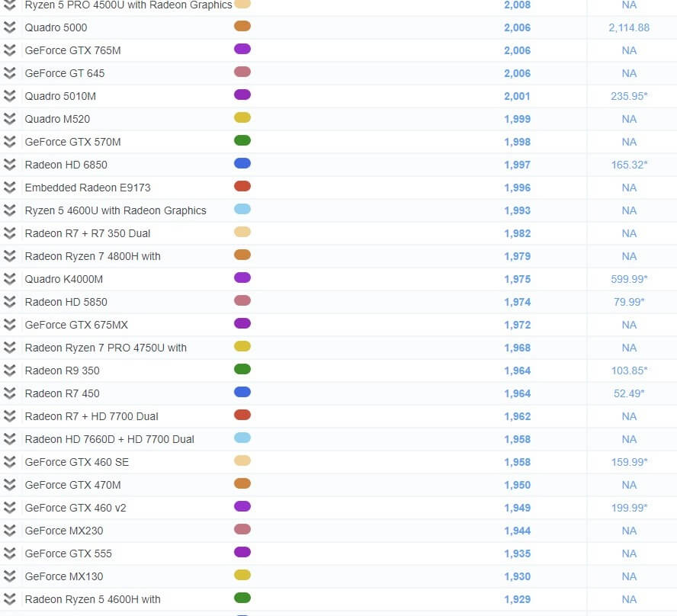Expand the Radeon HD 5850 row chevron

pyautogui.click(x=9, y=302)
